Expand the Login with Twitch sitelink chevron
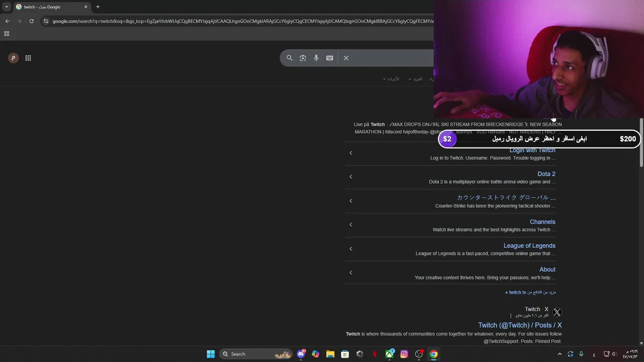Image resolution: width=644 pixels, height=362 pixels. click(351, 153)
